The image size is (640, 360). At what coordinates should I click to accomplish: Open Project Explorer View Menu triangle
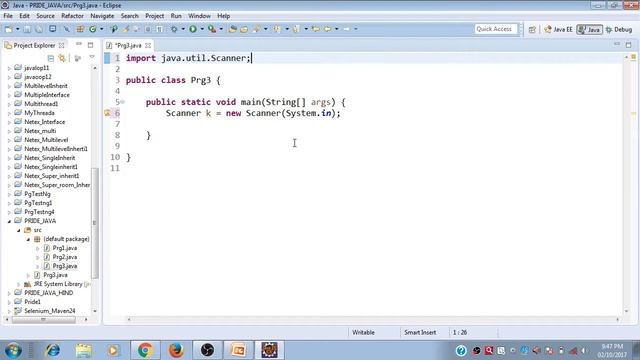click(92, 58)
